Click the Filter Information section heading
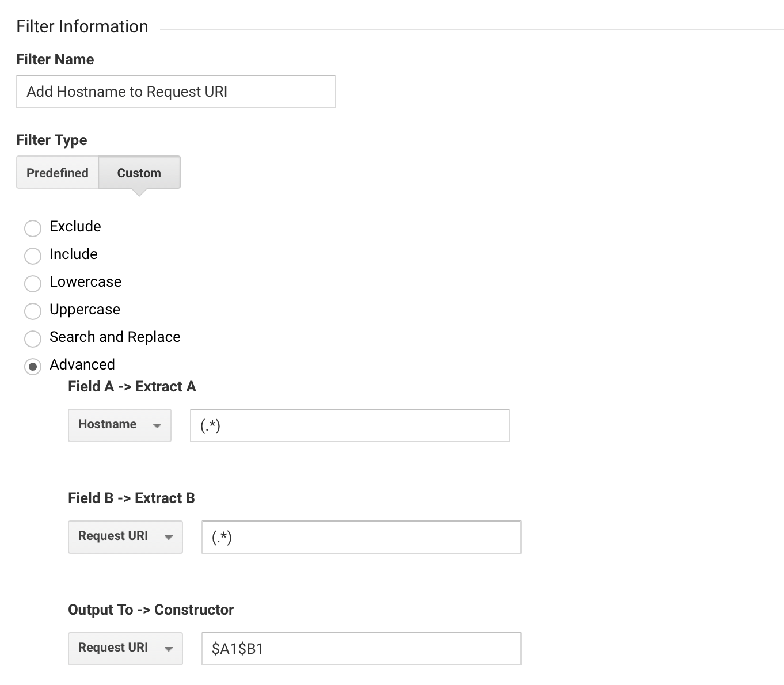The width and height of the screenshot is (784, 685). point(82,26)
